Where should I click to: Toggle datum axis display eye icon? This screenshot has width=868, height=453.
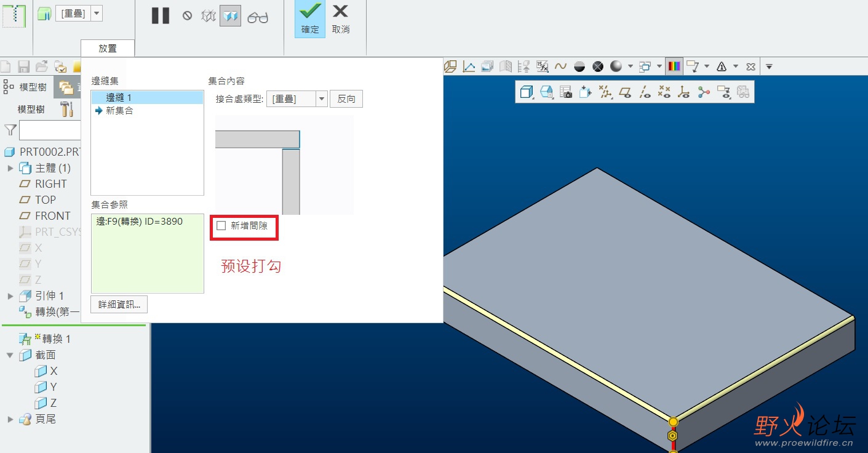coord(645,92)
